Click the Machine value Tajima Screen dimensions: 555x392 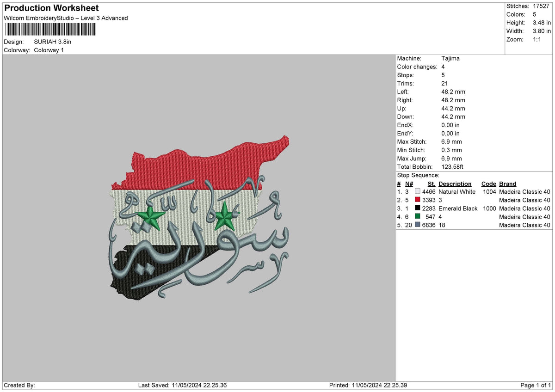tap(450, 59)
